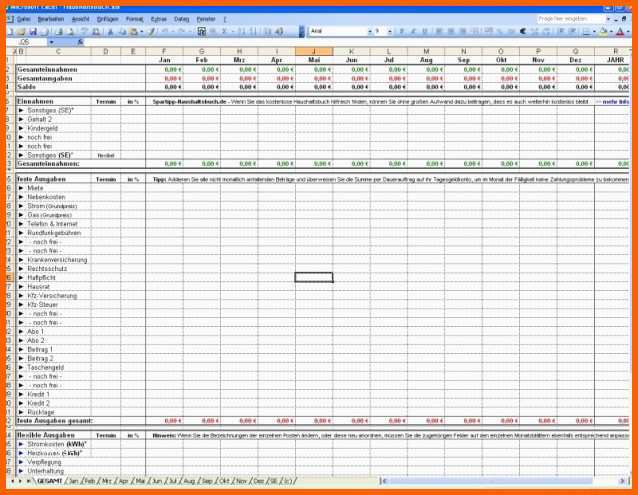Click the New workbook icon

click(10, 31)
